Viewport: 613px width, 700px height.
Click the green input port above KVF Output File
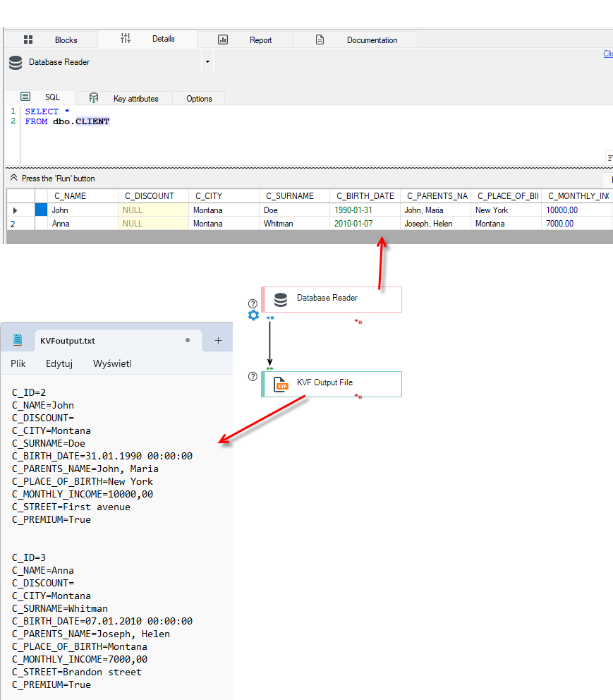tap(270, 368)
